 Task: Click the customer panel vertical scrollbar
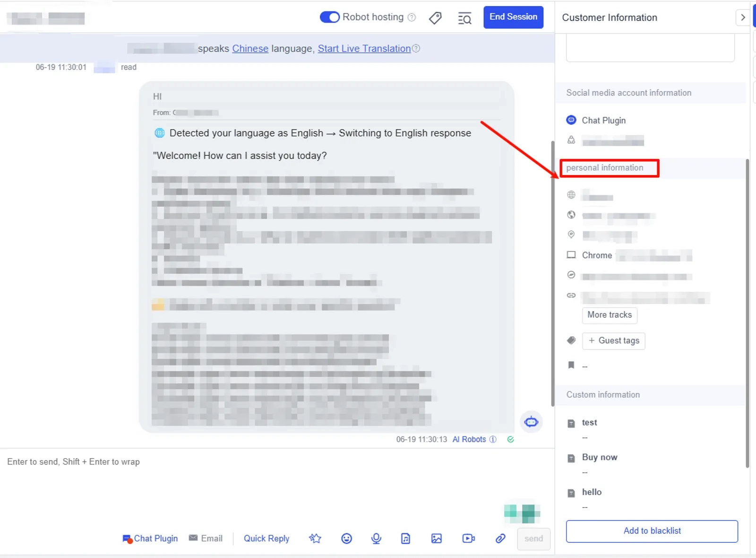pos(747,313)
